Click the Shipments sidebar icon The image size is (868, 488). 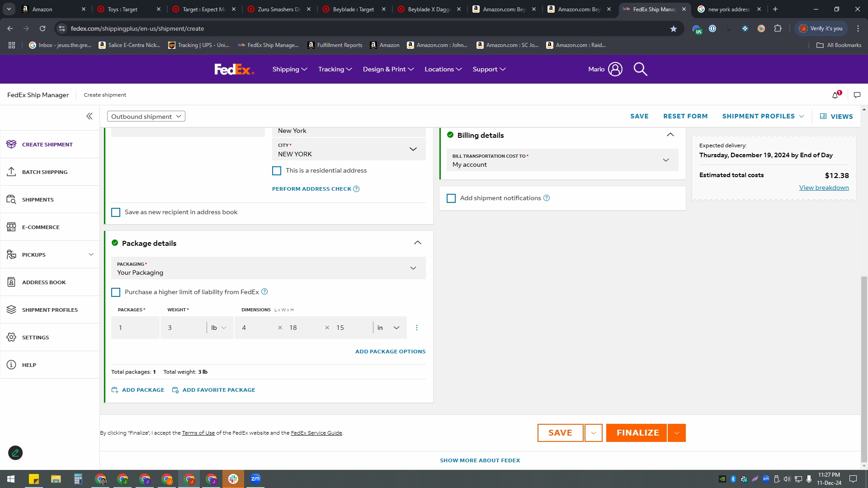coord(11,199)
